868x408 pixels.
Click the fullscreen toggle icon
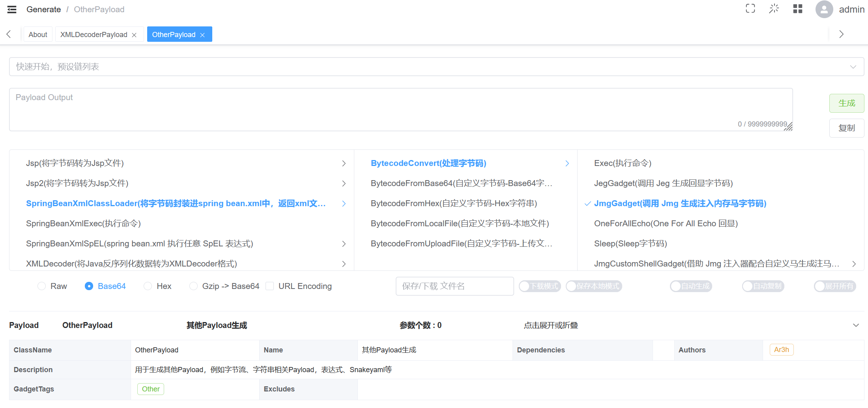click(750, 9)
